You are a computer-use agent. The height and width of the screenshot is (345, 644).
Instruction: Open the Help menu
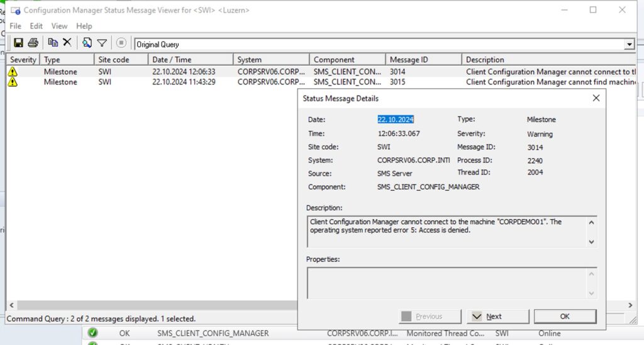[x=84, y=26]
